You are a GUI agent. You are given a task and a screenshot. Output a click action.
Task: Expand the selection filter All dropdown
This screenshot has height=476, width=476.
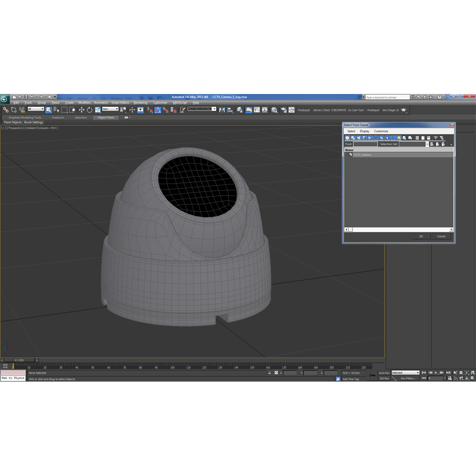(x=36, y=109)
